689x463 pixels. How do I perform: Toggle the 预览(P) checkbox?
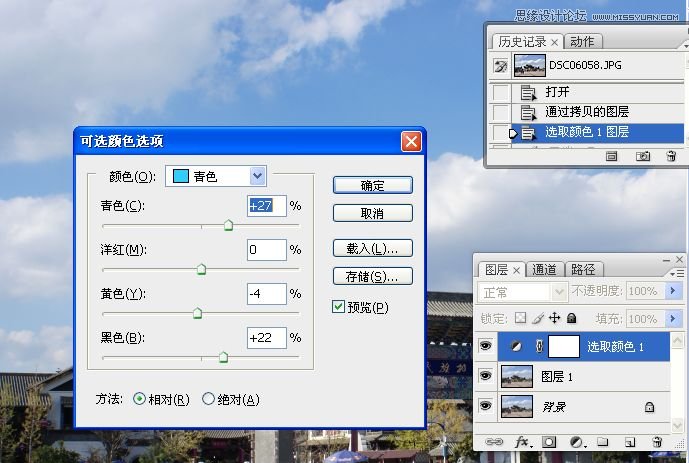click(338, 306)
